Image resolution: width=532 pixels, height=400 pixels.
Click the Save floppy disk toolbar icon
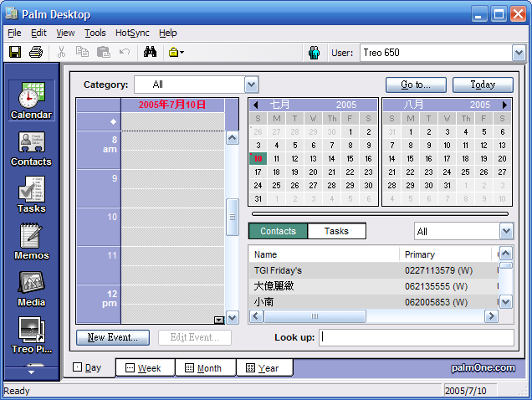tap(15, 52)
